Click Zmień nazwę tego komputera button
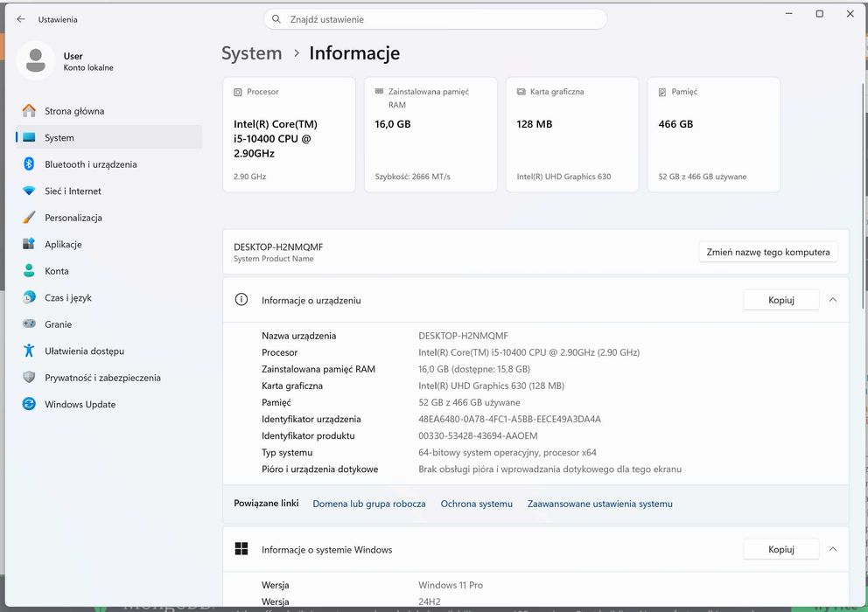This screenshot has height=612, width=868. point(768,252)
